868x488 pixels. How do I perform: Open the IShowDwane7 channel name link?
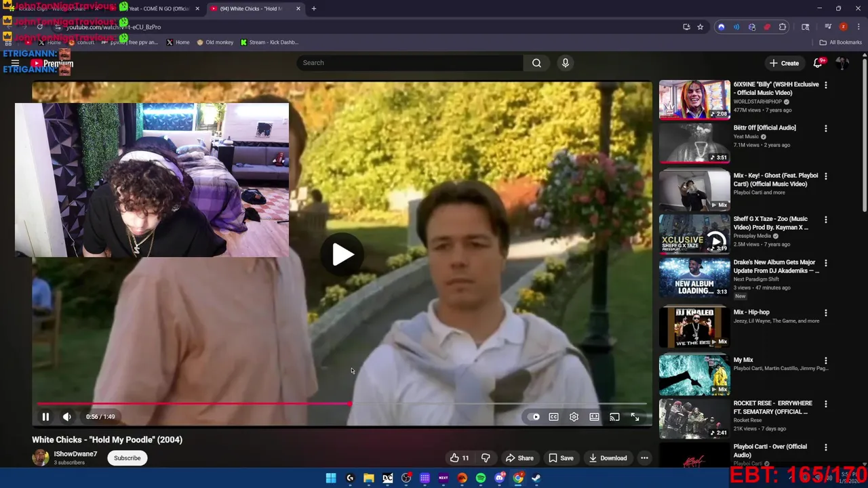click(x=75, y=454)
